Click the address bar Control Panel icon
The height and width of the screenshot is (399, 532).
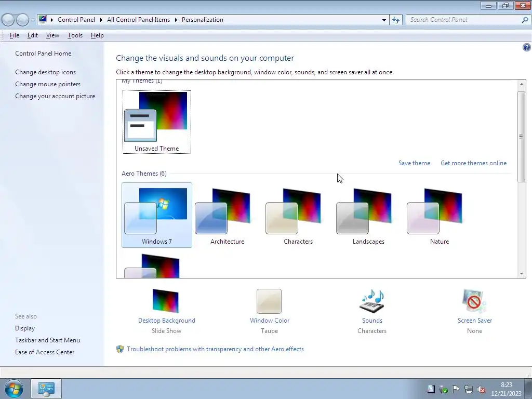pyautogui.click(x=43, y=19)
